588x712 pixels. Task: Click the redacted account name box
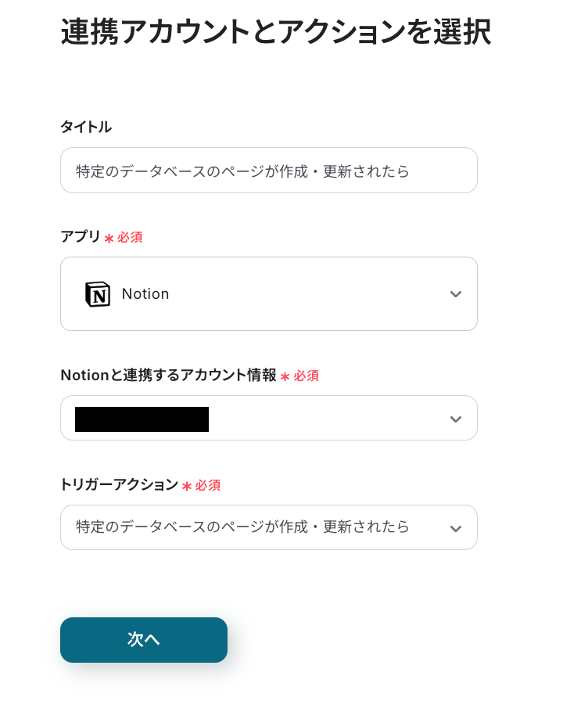click(142, 419)
